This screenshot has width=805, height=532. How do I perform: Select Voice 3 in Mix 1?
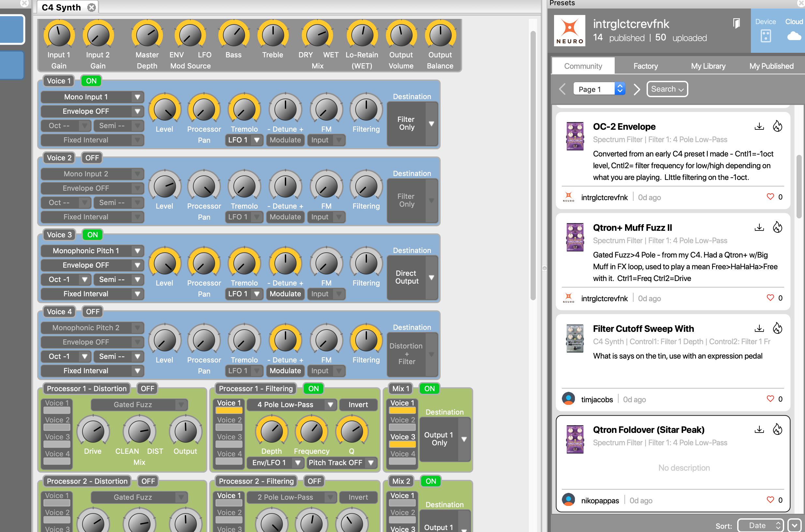pyautogui.click(x=402, y=441)
